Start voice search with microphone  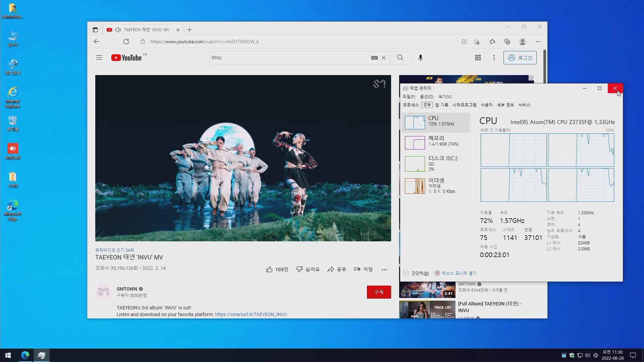(x=421, y=58)
